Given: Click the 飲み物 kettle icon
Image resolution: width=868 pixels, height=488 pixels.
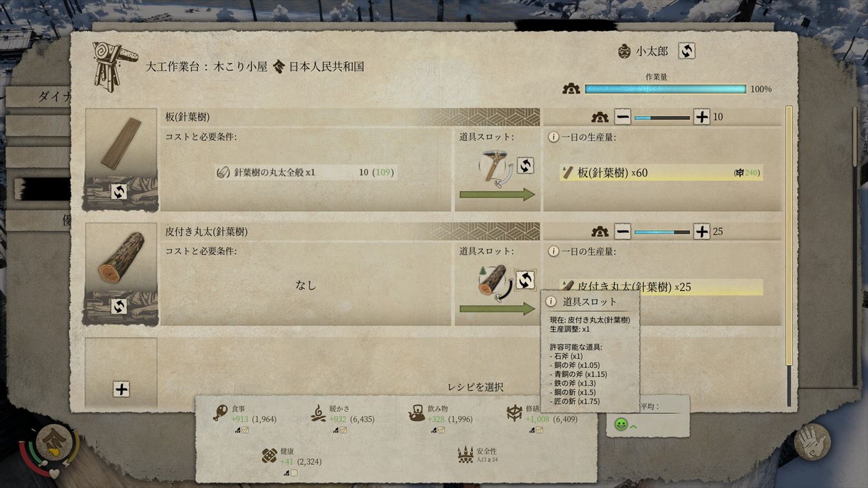Looking at the screenshot, I should [417, 414].
